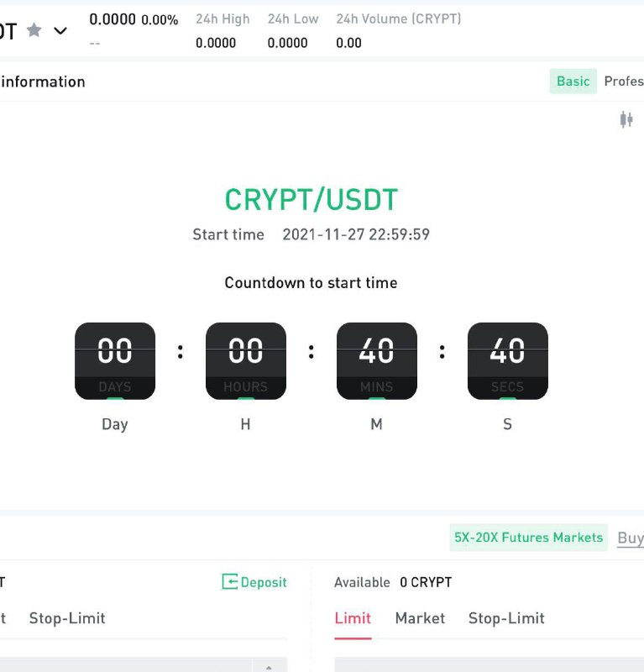
Task: Expand the trading pair dropdown chevron
Action: point(60,31)
